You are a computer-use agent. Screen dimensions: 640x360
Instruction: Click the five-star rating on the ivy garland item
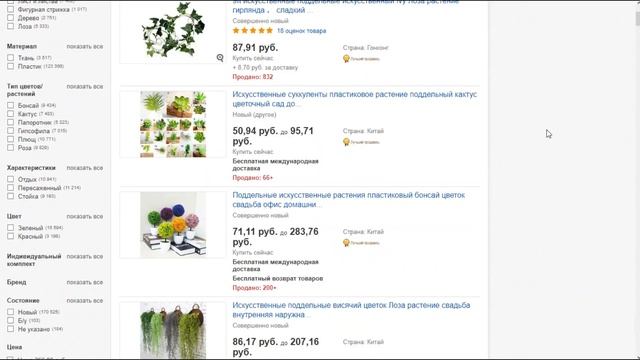pos(253,31)
